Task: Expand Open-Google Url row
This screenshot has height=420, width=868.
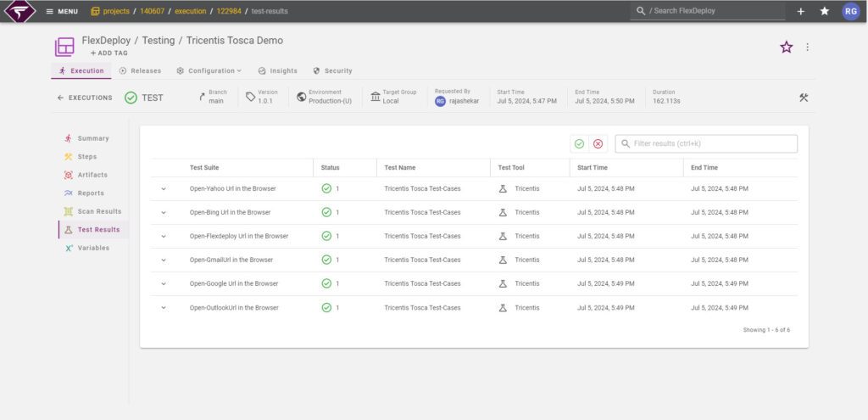Action: click(x=164, y=283)
